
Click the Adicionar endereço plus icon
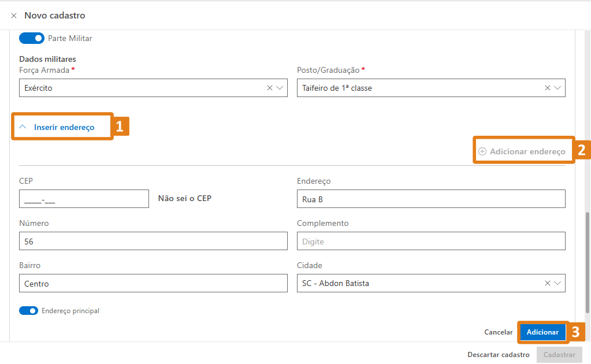tap(482, 151)
